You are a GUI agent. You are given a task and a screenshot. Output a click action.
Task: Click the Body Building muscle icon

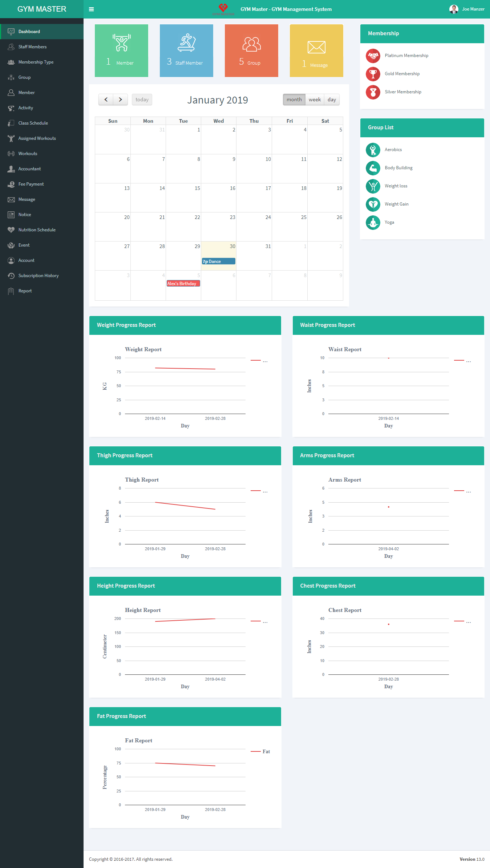[x=373, y=168]
